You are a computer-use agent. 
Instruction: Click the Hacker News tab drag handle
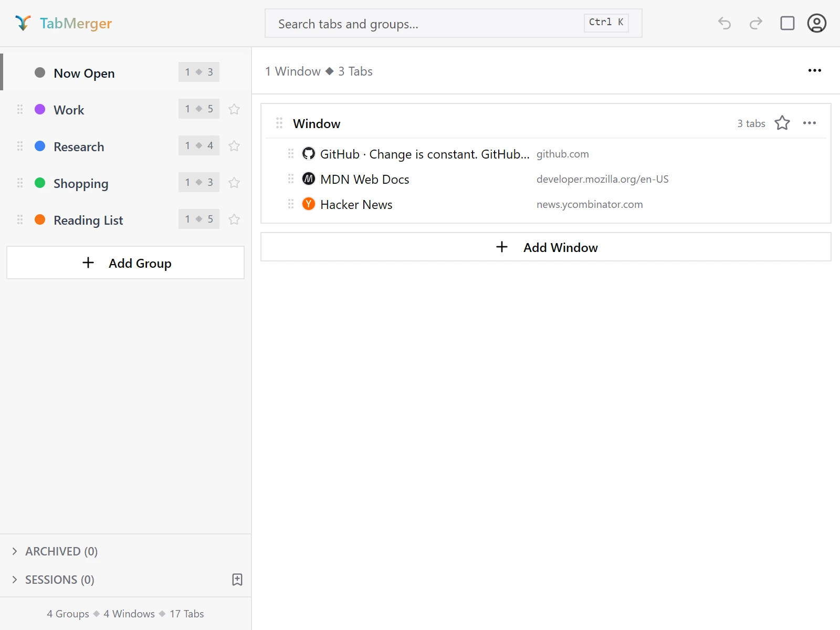(x=291, y=204)
